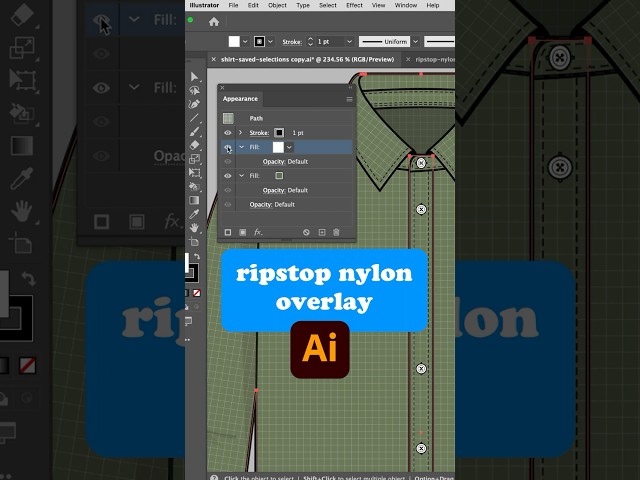Pick the lasso-style tool under the Selection tool
The width and height of the screenshot is (640, 480).
tap(195, 90)
